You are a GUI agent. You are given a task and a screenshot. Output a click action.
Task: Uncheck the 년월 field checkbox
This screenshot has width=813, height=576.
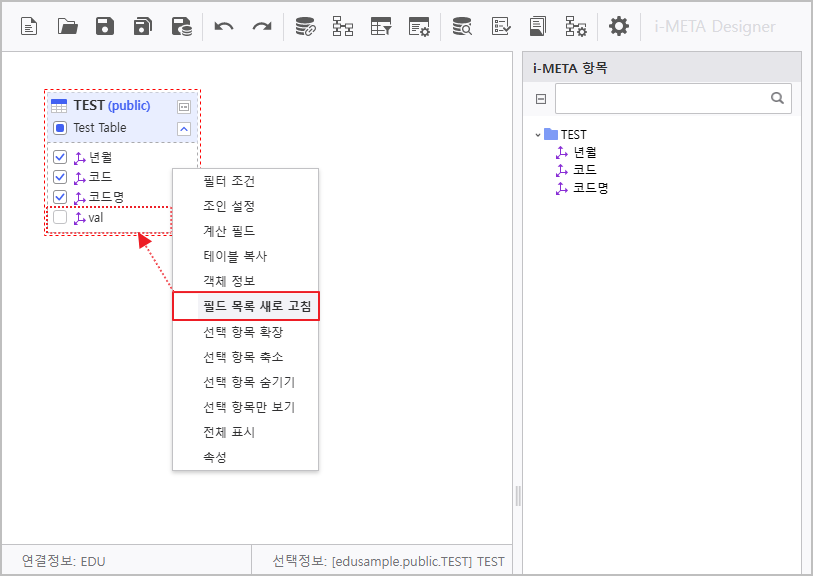pos(60,157)
